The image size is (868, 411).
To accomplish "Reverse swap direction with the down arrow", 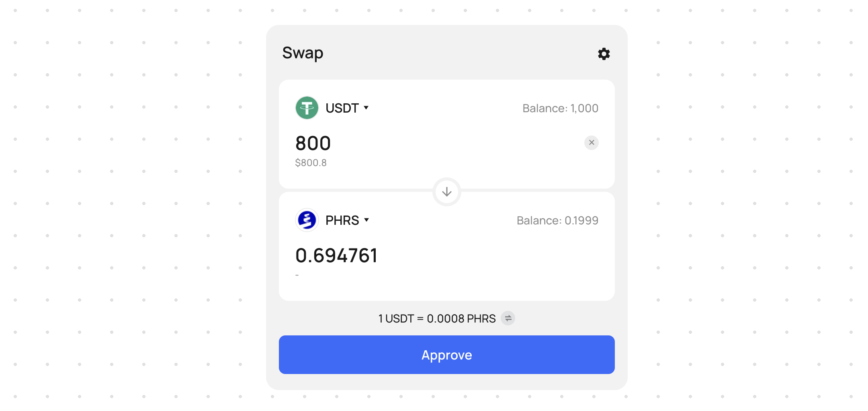I will tap(446, 192).
